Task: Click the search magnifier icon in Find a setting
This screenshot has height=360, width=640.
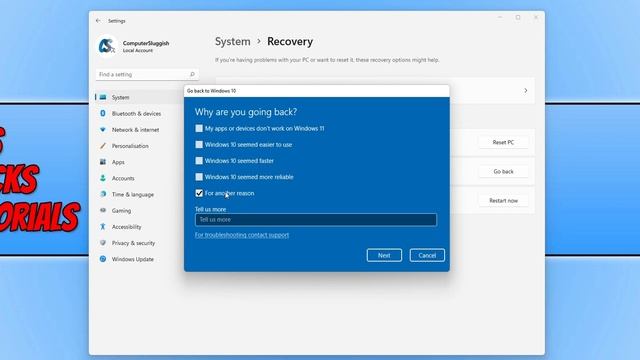Action: (x=192, y=74)
